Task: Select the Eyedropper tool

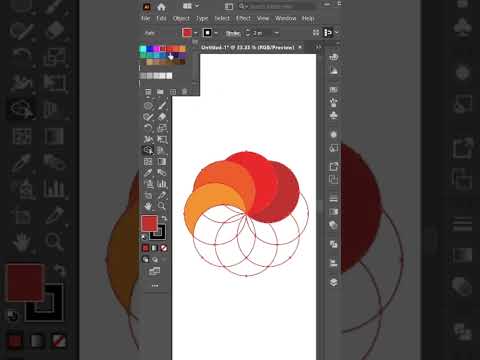Action: click(148, 173)
